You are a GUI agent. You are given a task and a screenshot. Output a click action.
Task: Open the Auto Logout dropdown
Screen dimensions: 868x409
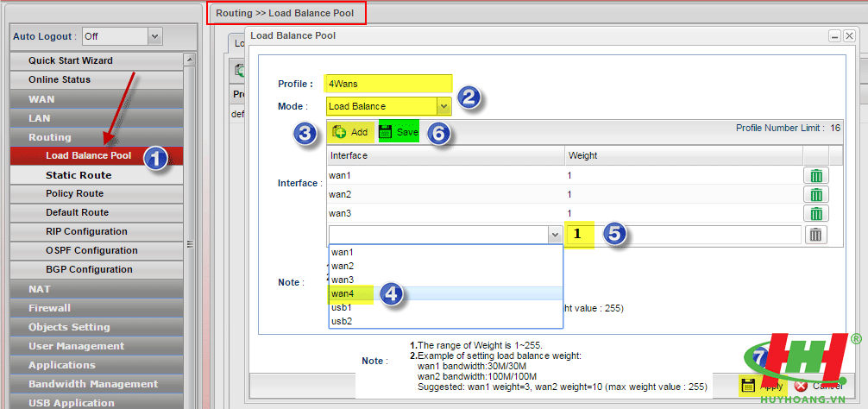click(x=155, y=36)
